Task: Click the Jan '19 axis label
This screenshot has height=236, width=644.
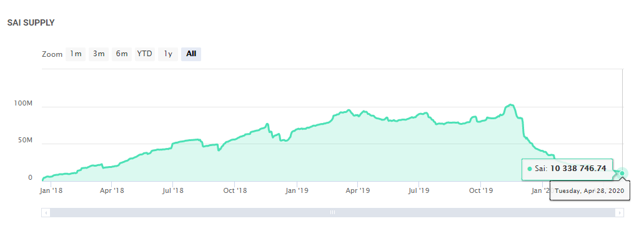Action: click(x=297, y=190)
